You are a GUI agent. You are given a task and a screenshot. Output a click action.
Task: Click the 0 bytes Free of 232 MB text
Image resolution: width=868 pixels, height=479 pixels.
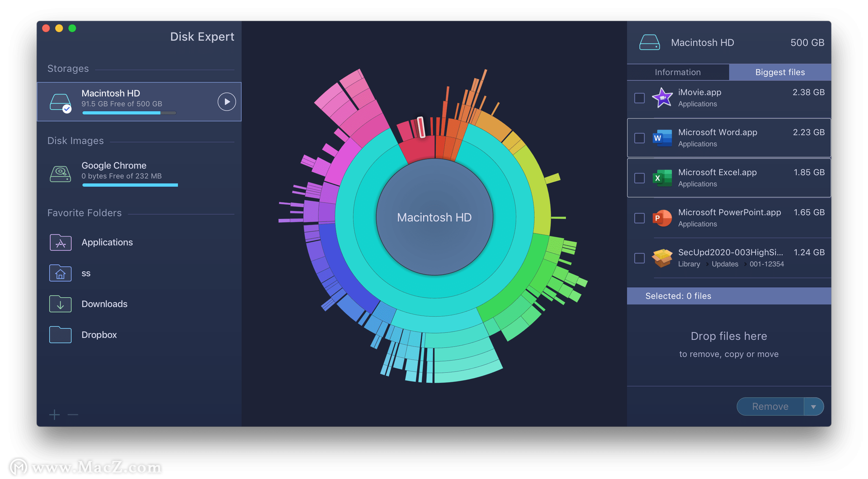click(x=122, y=176)
